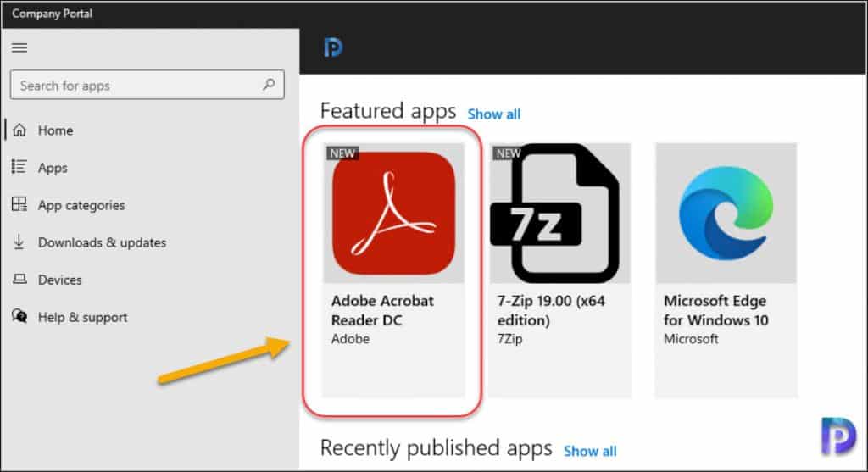Image resolution: width=868 pixels, height=472 pixels.
Task: Click the search magnifier icon
Action: 269,85
